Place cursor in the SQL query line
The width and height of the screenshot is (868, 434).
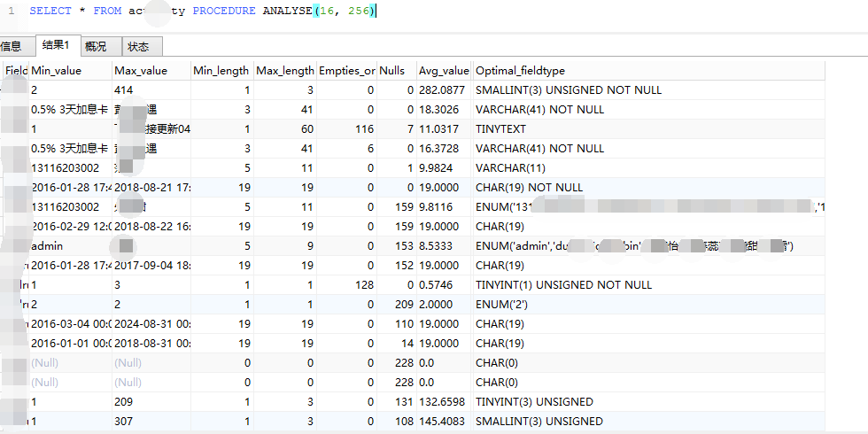coord(202,11)
